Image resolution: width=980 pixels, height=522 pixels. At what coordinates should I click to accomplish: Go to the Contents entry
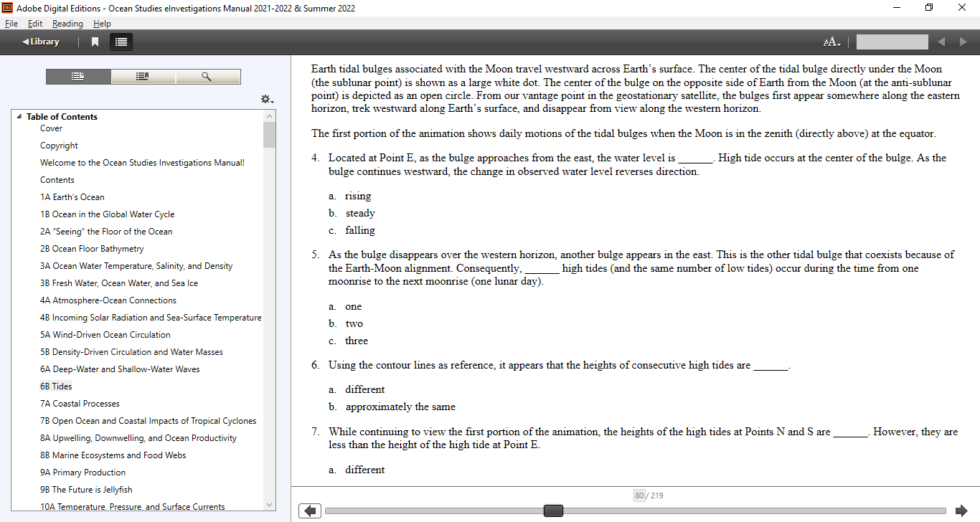click(x=57, y=180)
